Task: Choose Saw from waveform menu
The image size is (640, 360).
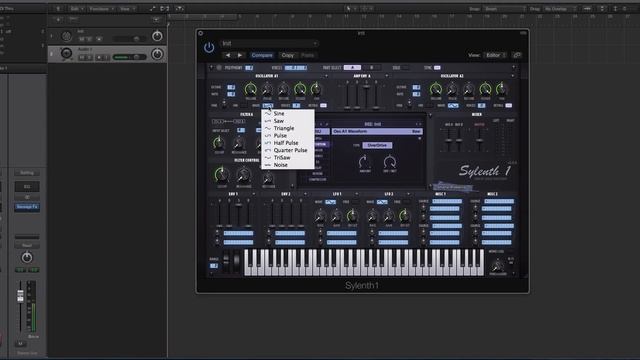Action: (x=288, y=121)
